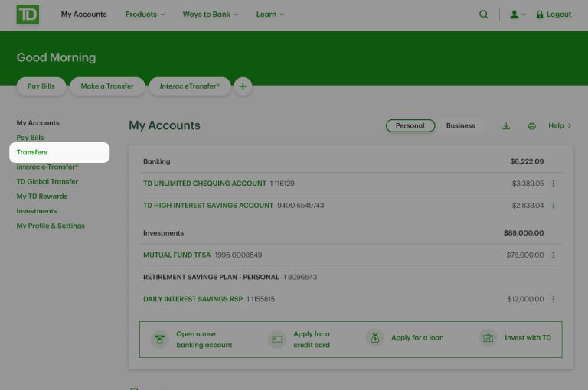Click Apply for a loan
The image size is (588, 390).
point(417,338)
